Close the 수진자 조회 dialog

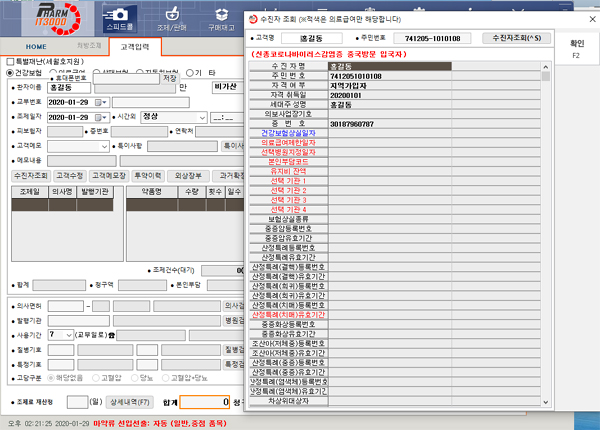click(592, 19)
